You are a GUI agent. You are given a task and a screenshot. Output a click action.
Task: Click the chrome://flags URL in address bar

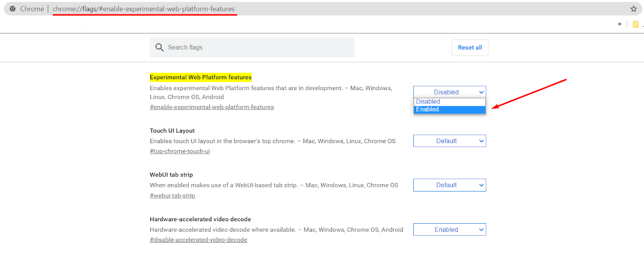coord(144,9)
